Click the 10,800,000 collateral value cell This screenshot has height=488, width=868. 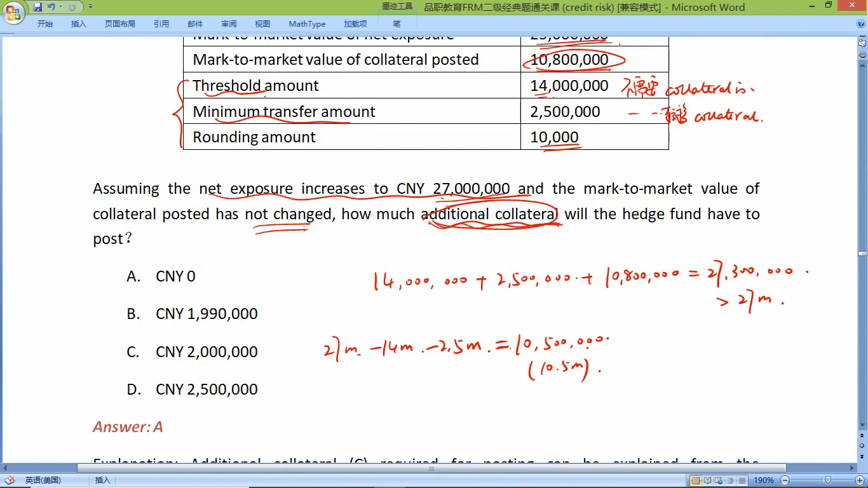coord(595,59)
